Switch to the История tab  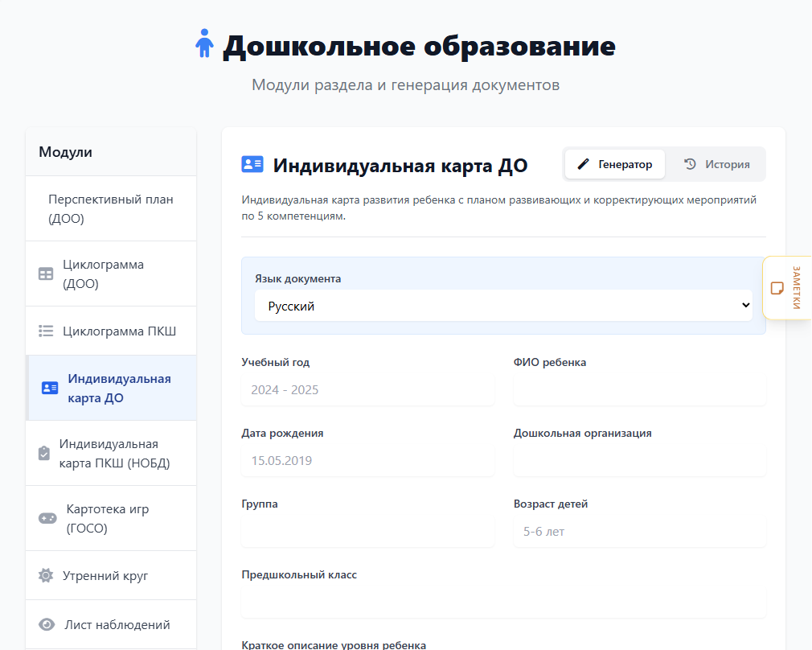[x=716, y=164]
